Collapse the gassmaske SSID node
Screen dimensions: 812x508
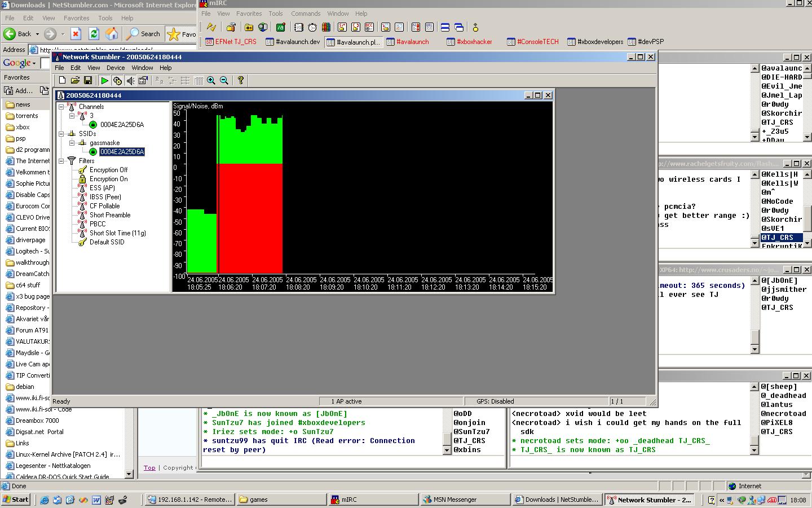[x=72, y=143]
